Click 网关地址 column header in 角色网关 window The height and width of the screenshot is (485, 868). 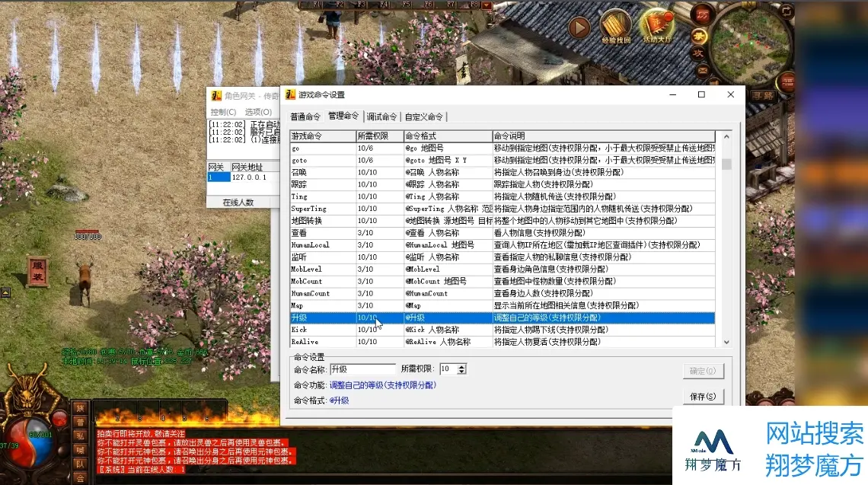(255, 168)
